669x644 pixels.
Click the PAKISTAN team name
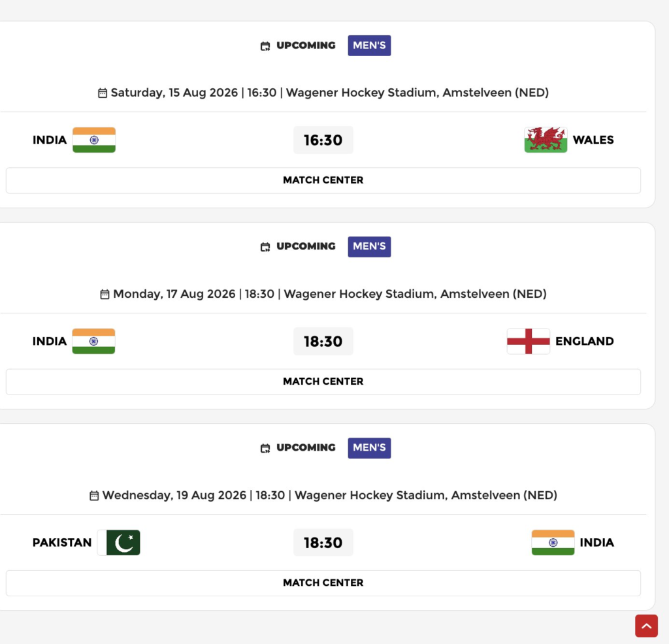click(62, 543)
